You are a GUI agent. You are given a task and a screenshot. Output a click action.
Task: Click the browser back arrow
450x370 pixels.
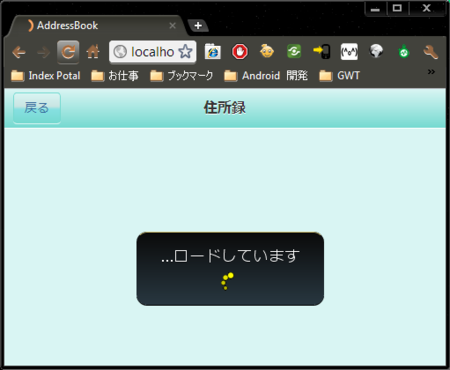pos(19,52)
